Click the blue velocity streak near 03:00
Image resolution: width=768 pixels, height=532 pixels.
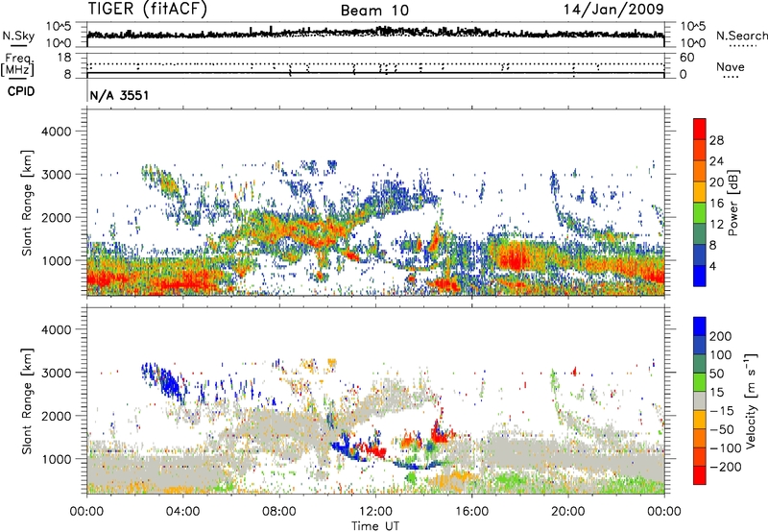(167, 383)
